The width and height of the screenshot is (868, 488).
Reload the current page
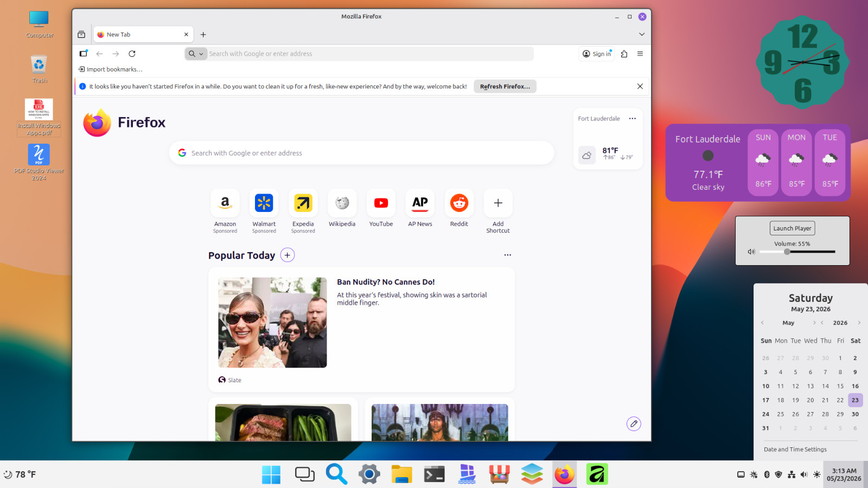[x=132, y=54]
